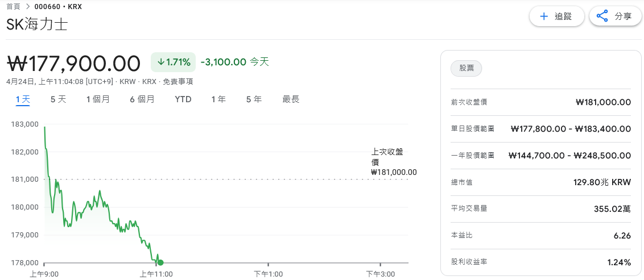This screenshot has width=644, height=280.
Task: Switch to the 6 個月 range tab
Action: click(142, 99)
